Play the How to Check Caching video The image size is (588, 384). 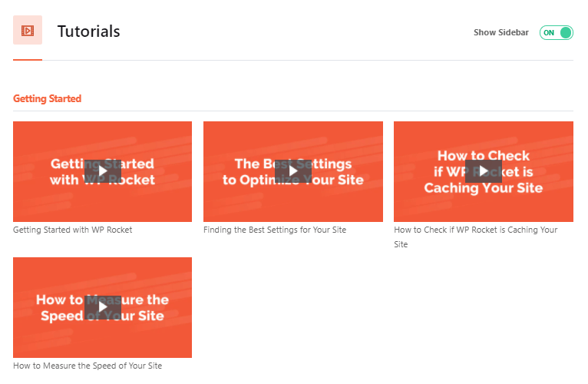(484, 171)
